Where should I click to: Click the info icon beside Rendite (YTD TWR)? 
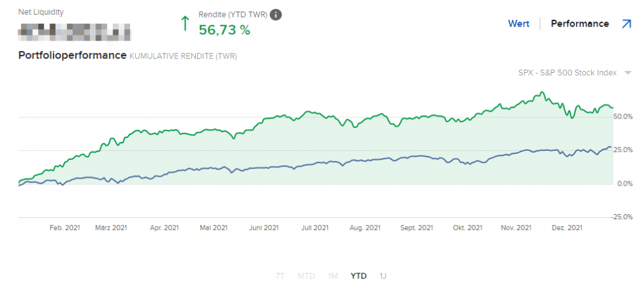[x=276, y=15]
